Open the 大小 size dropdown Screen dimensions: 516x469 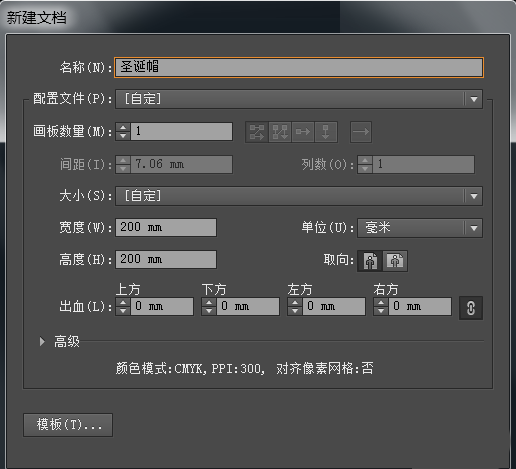[299, 196]
